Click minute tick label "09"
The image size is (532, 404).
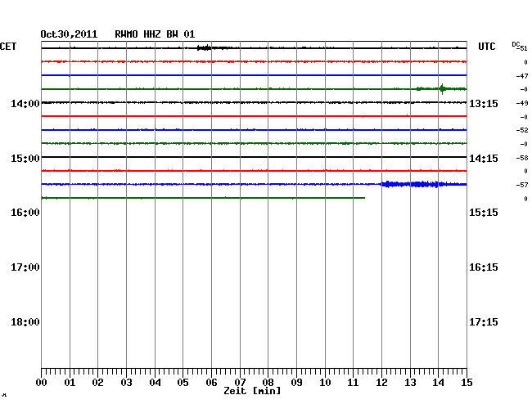point(296,383)
